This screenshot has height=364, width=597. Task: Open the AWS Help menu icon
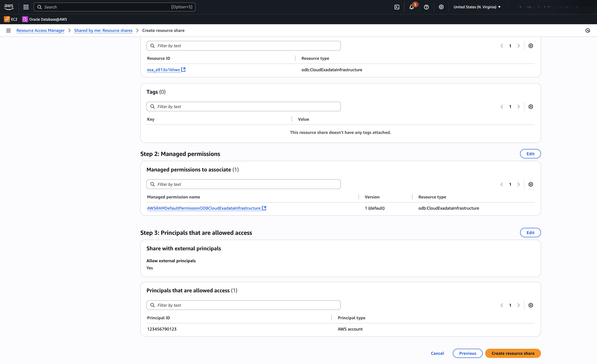426,7
